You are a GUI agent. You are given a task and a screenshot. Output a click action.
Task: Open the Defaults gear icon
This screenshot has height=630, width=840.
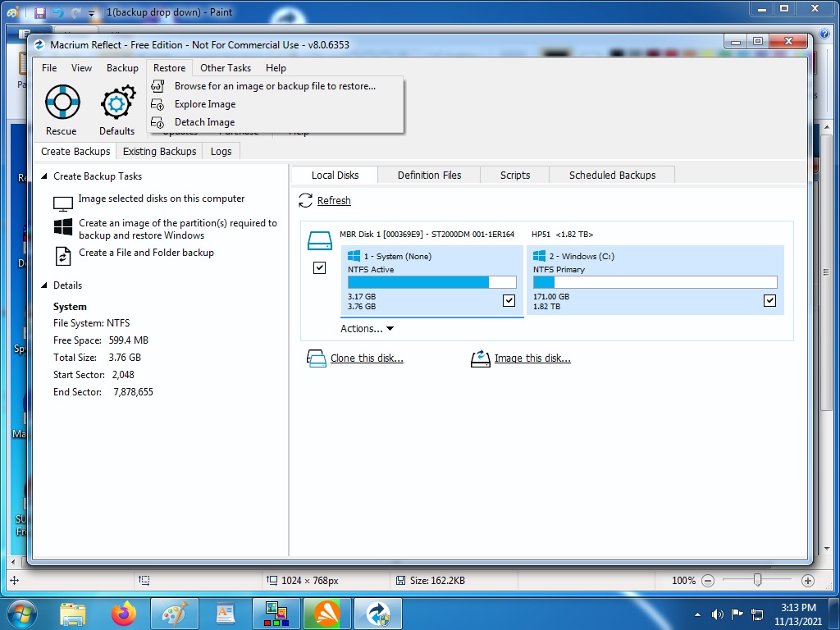(x=117, y=101)
